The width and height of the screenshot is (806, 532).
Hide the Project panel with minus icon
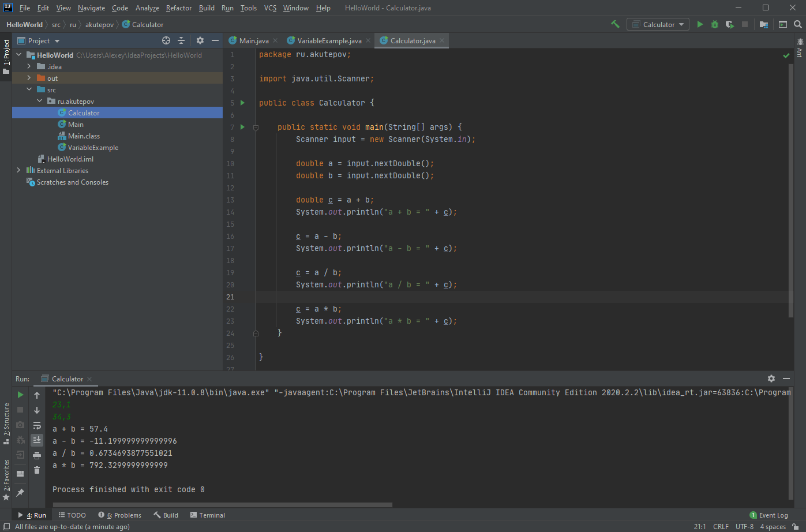coord(215,40)
